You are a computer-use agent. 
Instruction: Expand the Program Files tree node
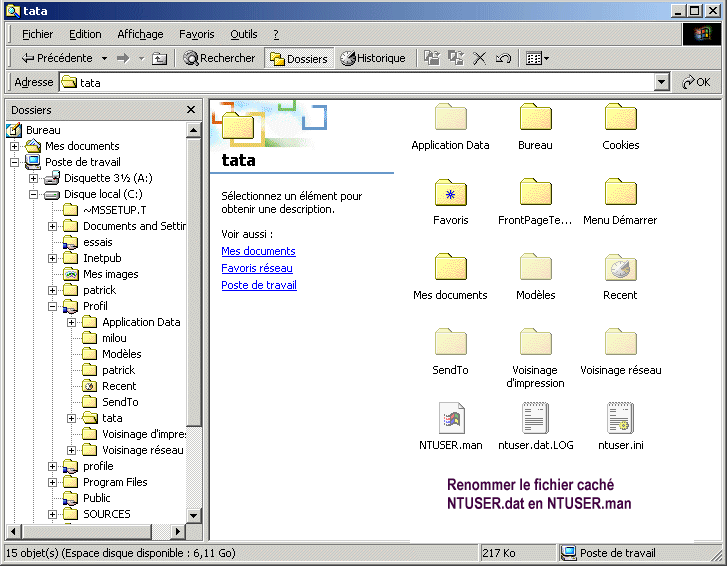click(x=53, y=482)
